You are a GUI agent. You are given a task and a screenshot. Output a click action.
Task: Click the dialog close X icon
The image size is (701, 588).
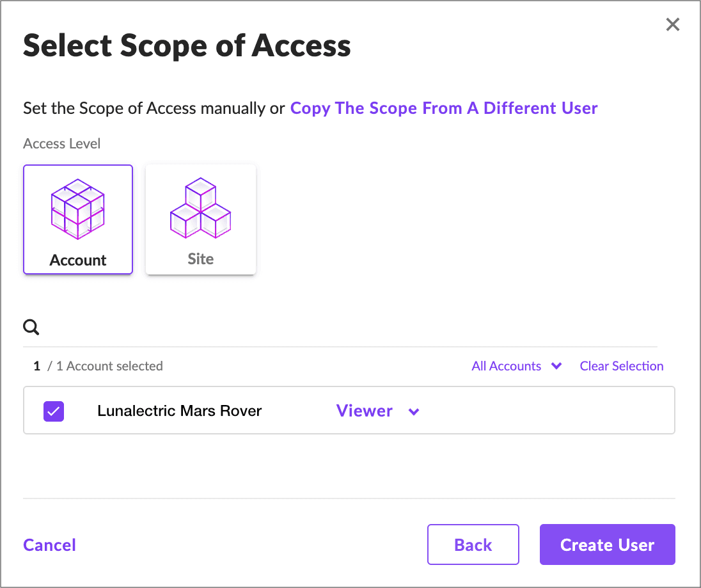[672, 24]
